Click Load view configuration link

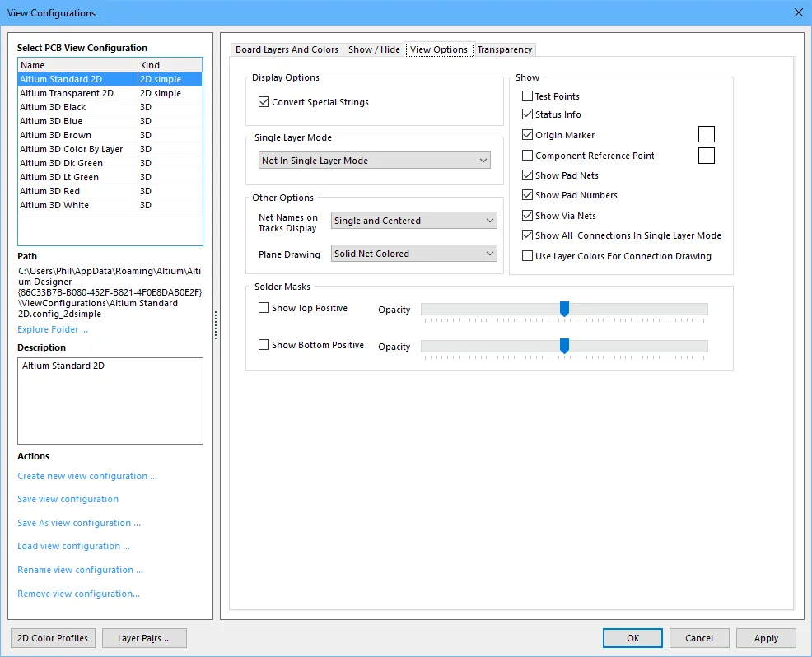click(73, 546)
